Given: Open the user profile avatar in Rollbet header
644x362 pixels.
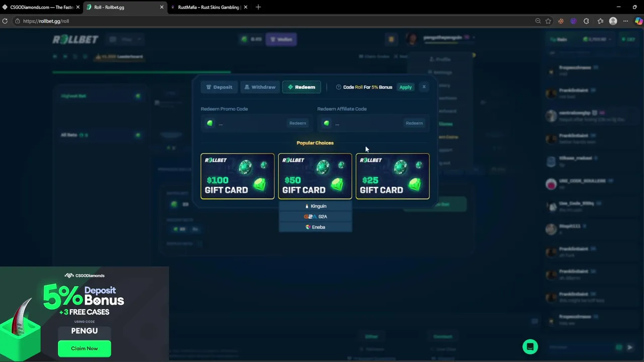Looking at the screenshot, I should coord(412,39).
